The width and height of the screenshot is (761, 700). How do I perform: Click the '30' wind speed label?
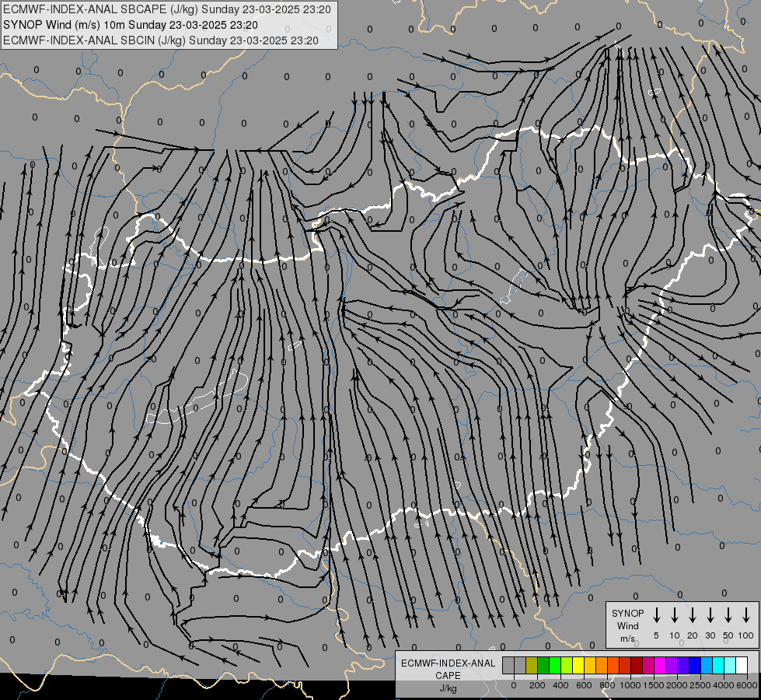click(710, 635)
